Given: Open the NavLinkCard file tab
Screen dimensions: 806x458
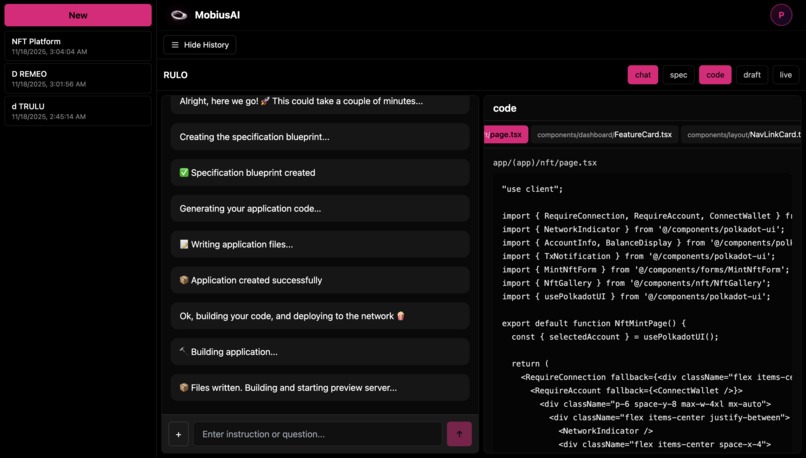Looking at the screenshot, I should (x=742, y=134).
